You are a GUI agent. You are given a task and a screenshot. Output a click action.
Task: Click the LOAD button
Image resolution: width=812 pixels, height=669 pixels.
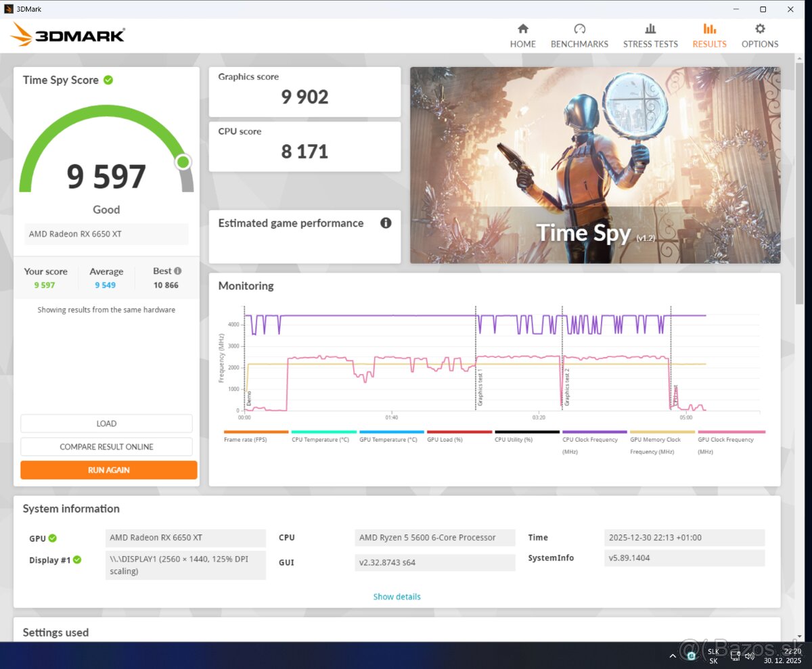pyautogui.click(x=106, y=423)
